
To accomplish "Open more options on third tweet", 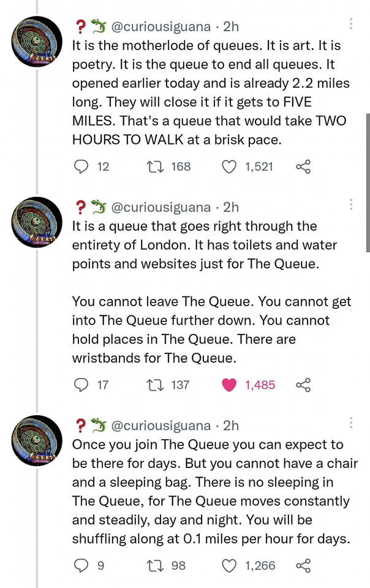I will pos(351,423).
